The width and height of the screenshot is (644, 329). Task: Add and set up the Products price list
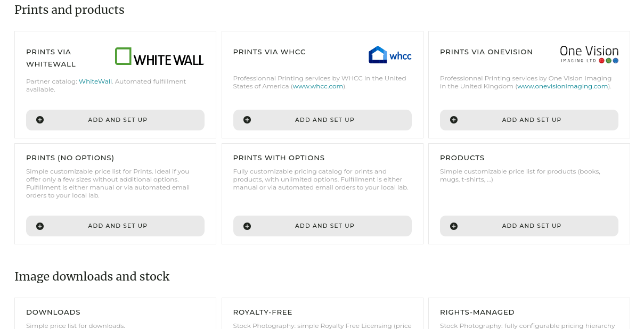pyautogui.click(x=531, y=226)
